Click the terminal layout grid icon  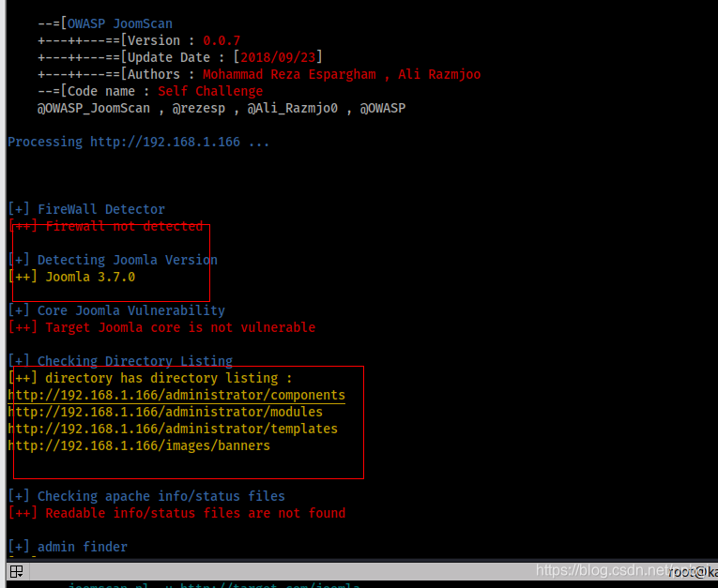click(17, 571)
